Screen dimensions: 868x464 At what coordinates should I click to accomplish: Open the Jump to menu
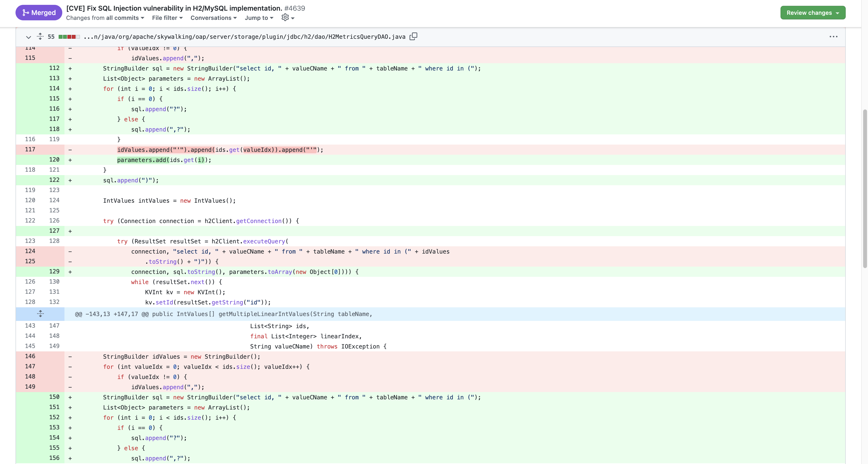coord(259,18)
